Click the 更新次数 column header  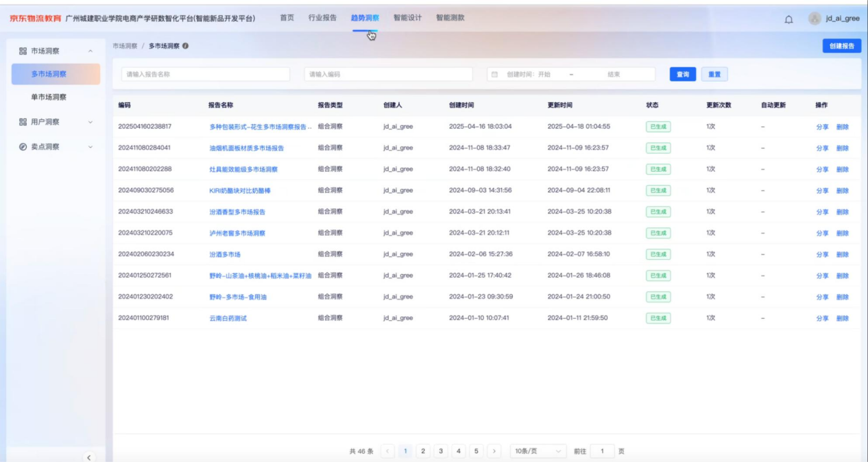[719, 105]
